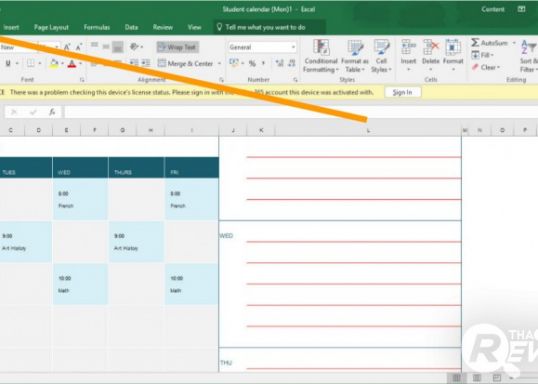Viewport: 538px width, 384px height.
Task: Toggle underline formatting
Action: (x=8, y=63)
